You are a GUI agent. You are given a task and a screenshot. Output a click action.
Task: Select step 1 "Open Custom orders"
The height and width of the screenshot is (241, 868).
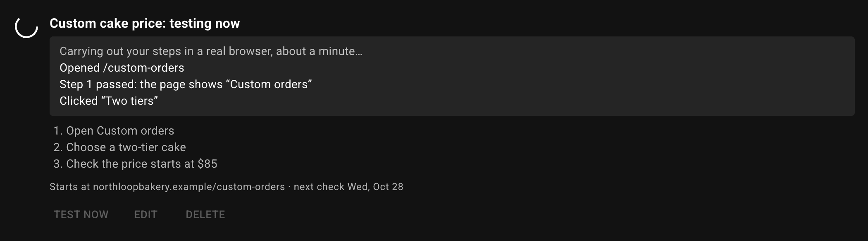point(114,131)
